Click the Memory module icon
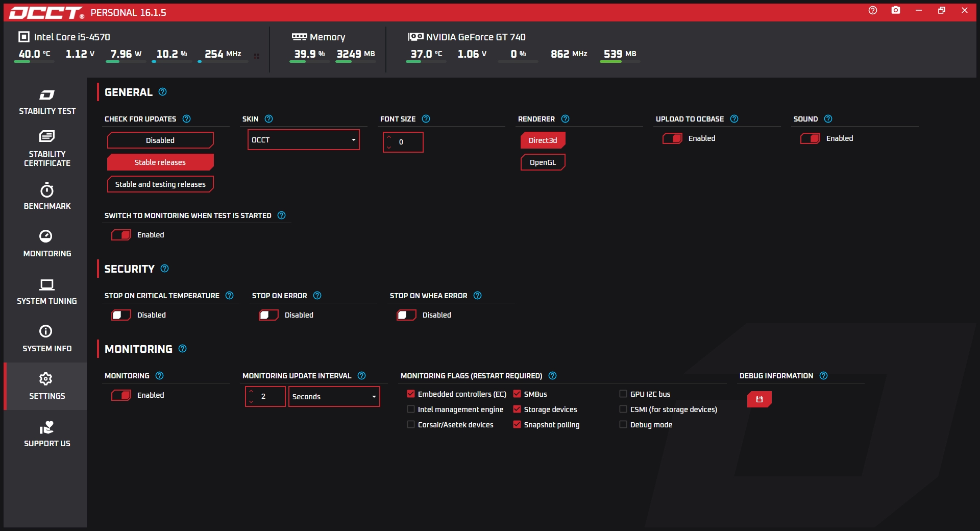This screenshot has width=980, height=531. click(299, 37)
